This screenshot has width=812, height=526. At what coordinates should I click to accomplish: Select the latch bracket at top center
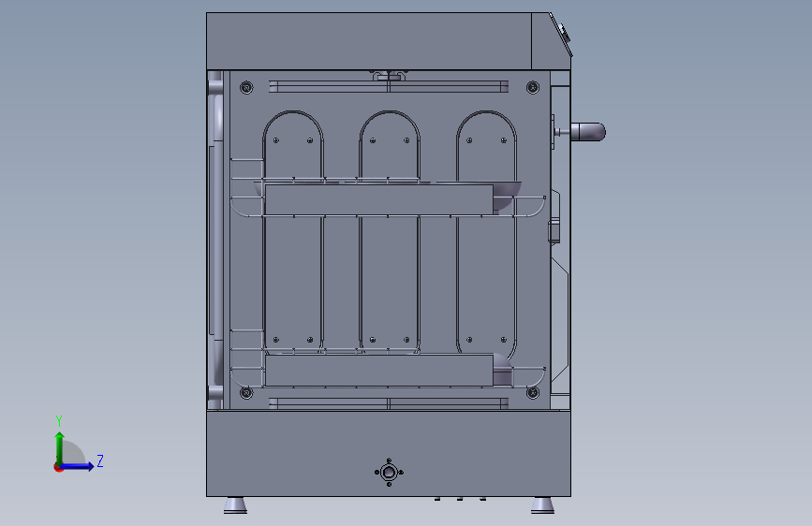389,76
